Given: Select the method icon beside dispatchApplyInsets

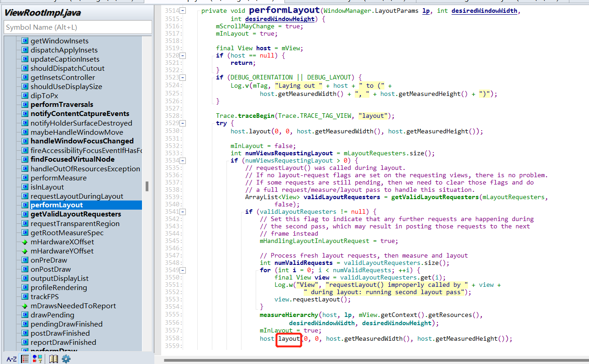Looking at the screenshot, I should click(25, 50).
